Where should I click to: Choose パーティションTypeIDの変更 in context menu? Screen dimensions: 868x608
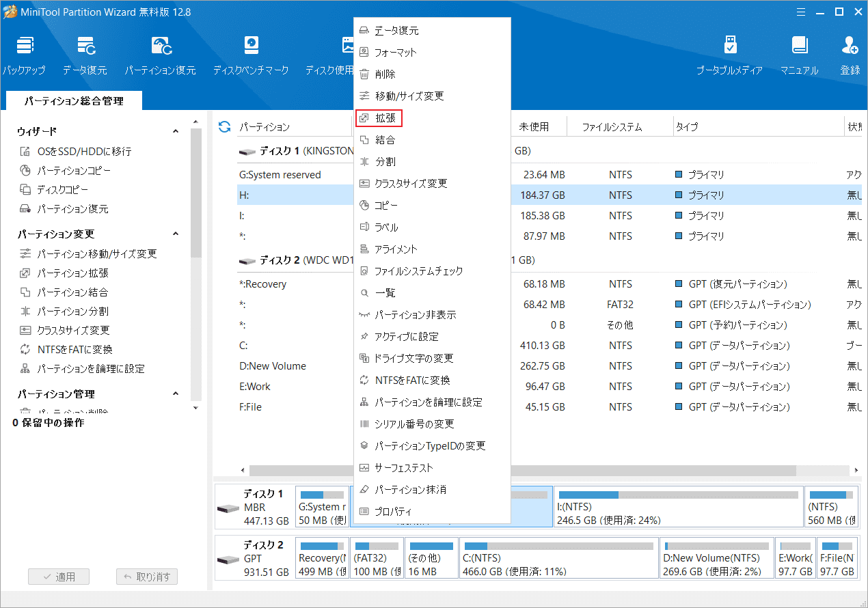[432, 446]
